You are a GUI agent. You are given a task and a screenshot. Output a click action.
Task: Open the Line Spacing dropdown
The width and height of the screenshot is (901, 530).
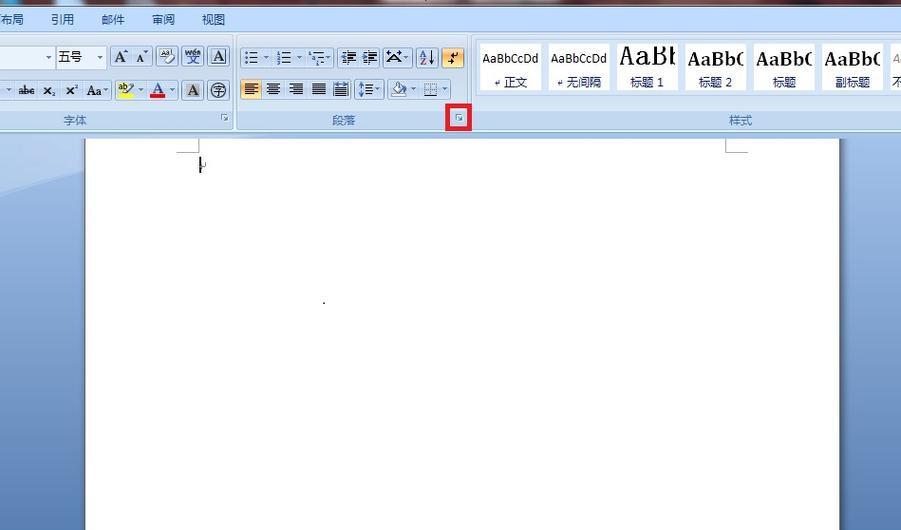(369, 89)
